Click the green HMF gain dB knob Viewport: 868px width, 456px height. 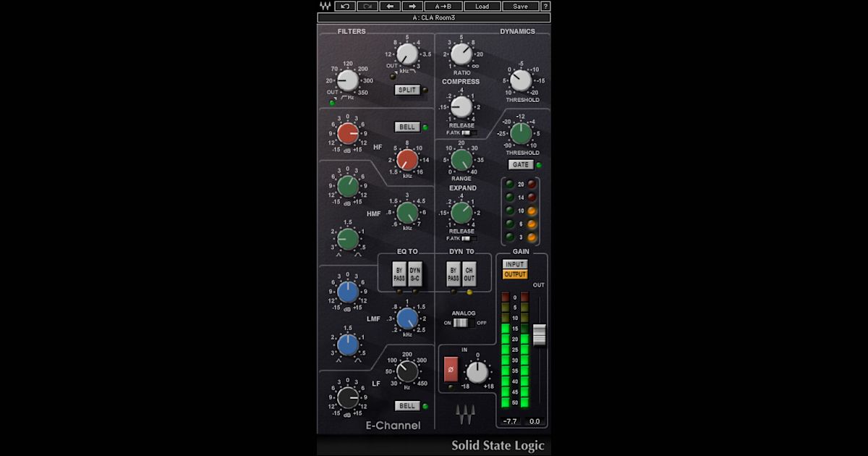[x=348, y=187]
